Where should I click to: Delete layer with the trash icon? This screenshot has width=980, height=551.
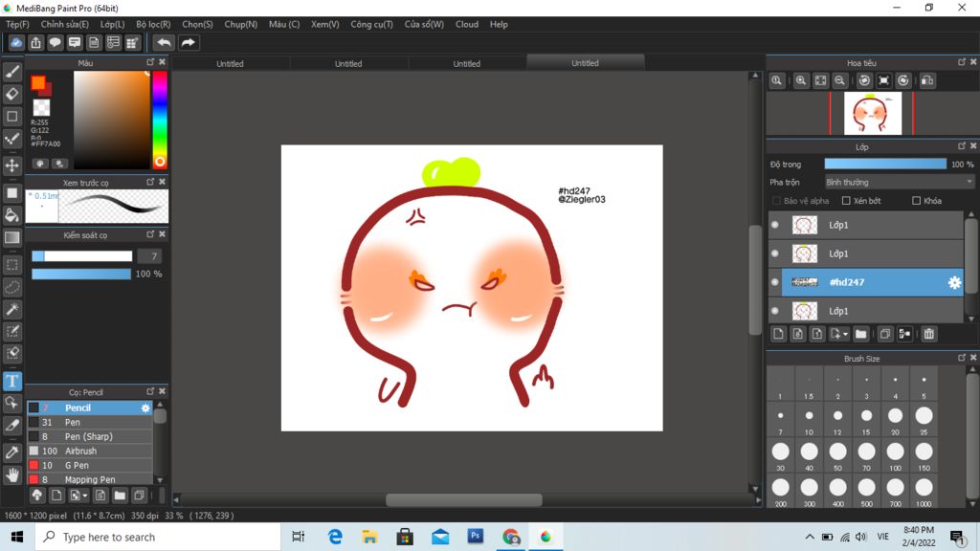pyautogui.click(x=928, y=334)
